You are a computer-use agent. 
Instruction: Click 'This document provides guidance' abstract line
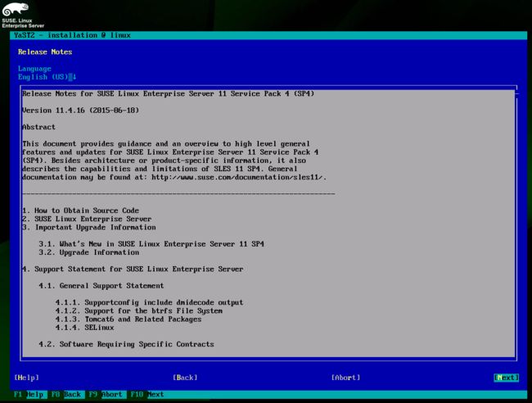pos(166,144)
